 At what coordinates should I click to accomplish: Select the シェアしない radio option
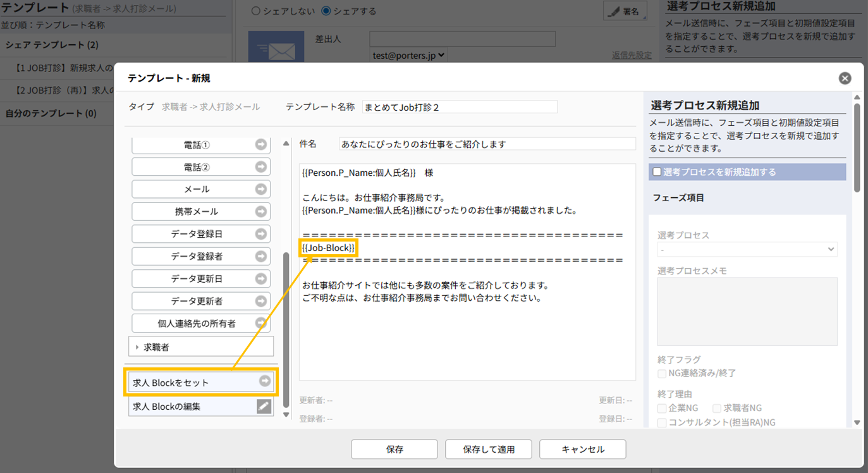tap(255, 11)
